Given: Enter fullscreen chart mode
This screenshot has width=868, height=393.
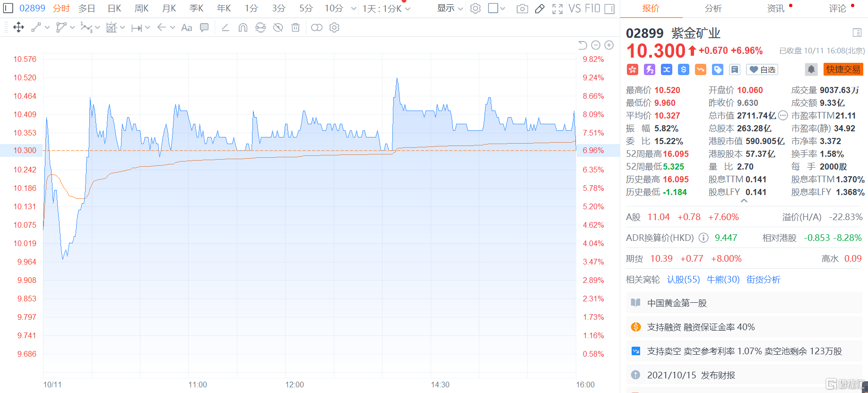Looking at the screenshot, I should [557, 9].
